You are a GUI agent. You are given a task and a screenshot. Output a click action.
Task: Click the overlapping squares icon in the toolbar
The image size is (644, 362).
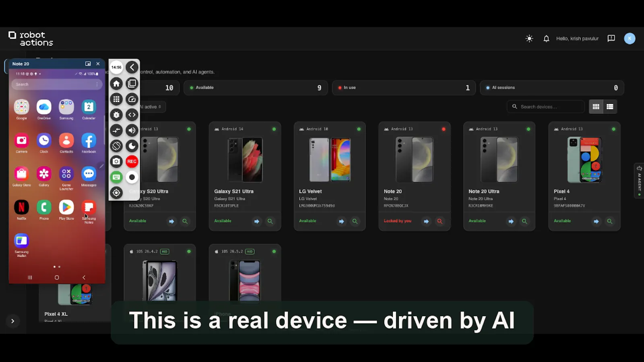pyautogui.click(x=132, y=84)
